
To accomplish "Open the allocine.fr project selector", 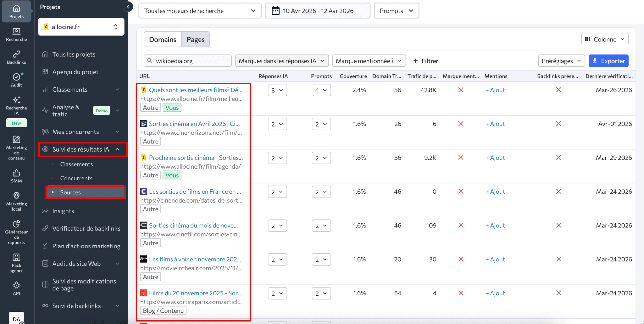I will click(81, 27).
